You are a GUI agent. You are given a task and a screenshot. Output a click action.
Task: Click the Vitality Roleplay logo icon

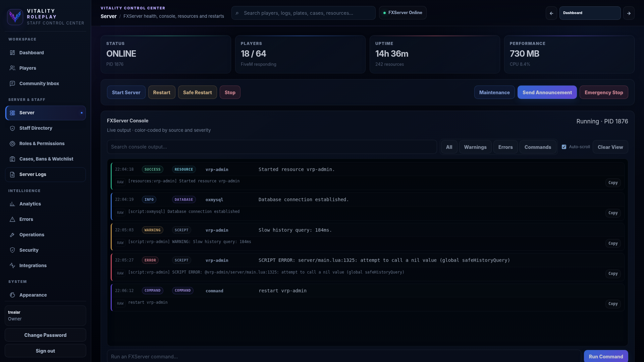pos(15,17)
